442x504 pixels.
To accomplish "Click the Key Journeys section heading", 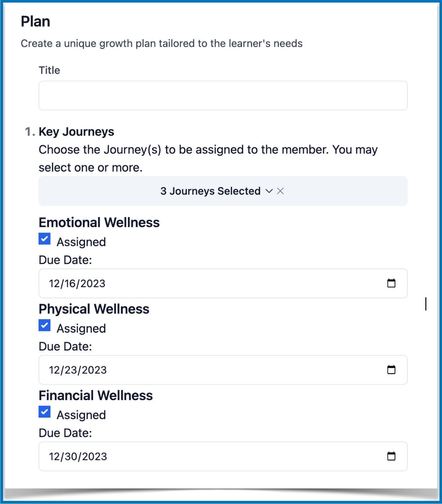I will (x=76, y=132).
